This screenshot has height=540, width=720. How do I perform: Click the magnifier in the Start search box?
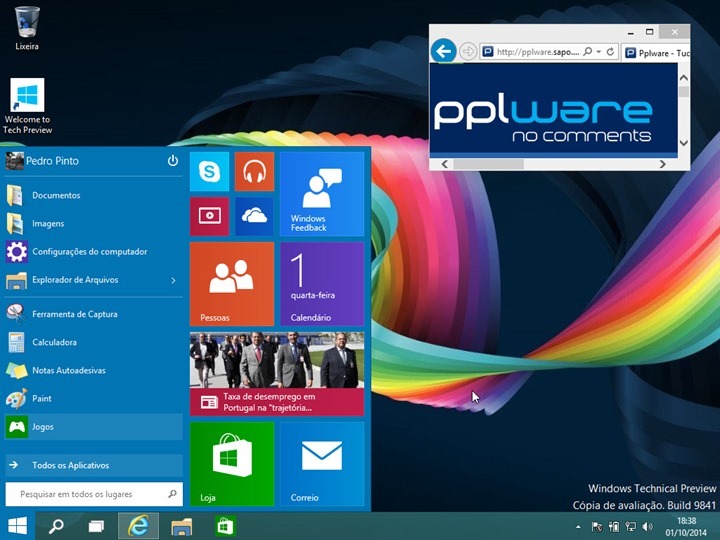(172, 494)
